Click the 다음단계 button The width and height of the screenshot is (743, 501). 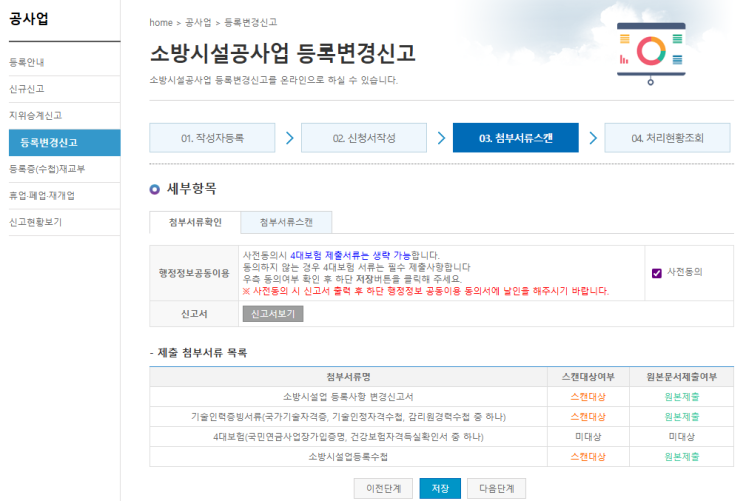497,488
